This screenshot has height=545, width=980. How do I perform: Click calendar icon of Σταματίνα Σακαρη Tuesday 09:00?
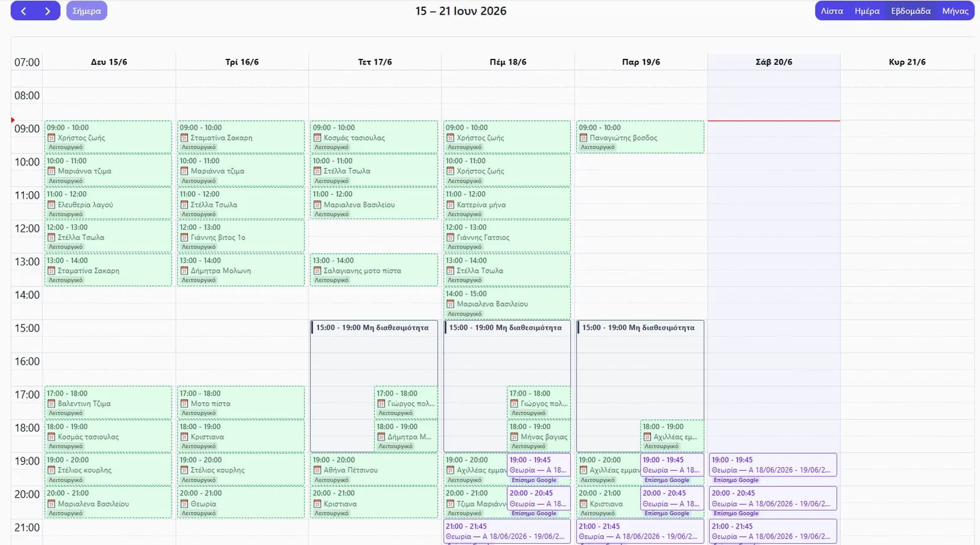pos(184,138)
